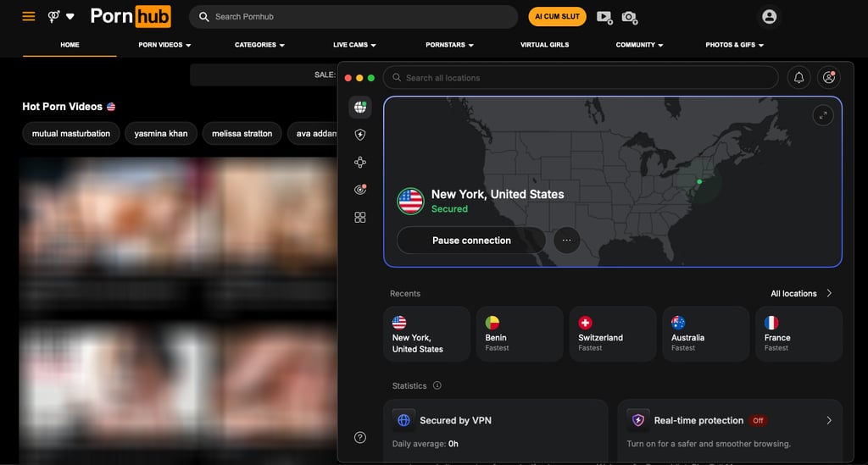
Task: Open the hamburger menu on the website
Action: 29,17
